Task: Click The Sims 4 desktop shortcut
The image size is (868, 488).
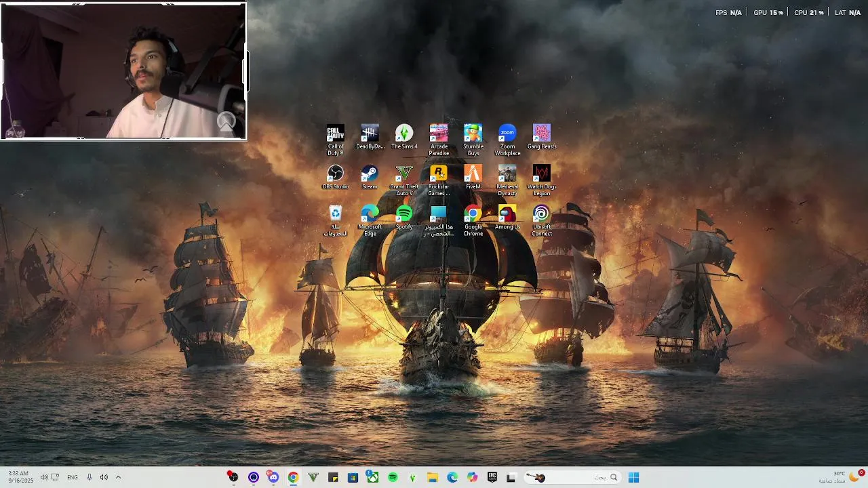Action: (x=404, y=137)
